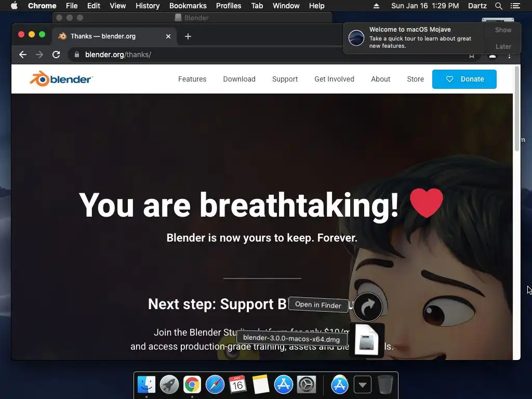Open the Help menu
Image resolution: width=532 pixels, height=399 pixels.
[x=316, y=6]
